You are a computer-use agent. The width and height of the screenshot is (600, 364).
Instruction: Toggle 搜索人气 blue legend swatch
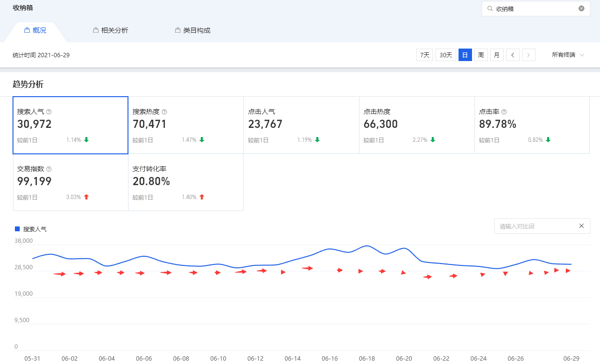18,229
